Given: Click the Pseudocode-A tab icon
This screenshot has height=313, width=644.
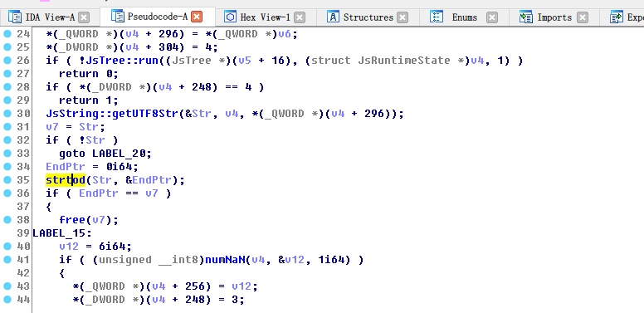Looking at the screenshot, I should tap(118, 17).
